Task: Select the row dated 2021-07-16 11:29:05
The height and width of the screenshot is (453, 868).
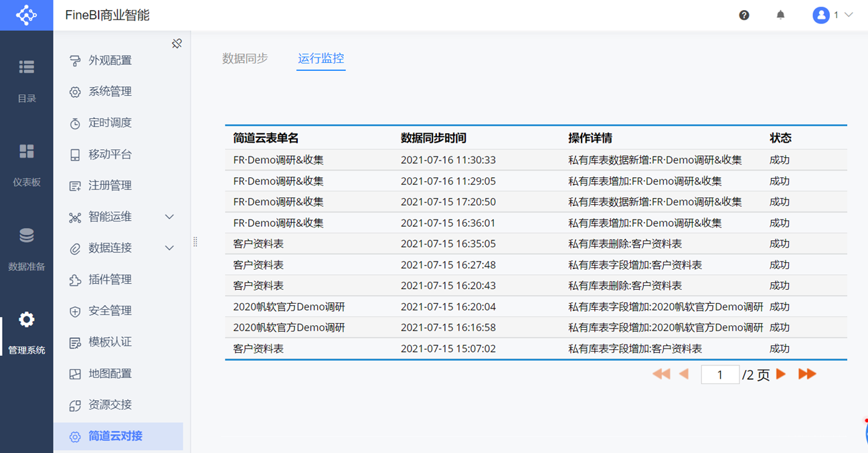Action: point(536,181)
